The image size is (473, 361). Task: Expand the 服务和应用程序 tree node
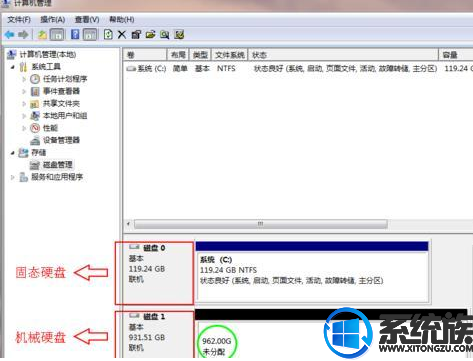click(x=13, y=177)
